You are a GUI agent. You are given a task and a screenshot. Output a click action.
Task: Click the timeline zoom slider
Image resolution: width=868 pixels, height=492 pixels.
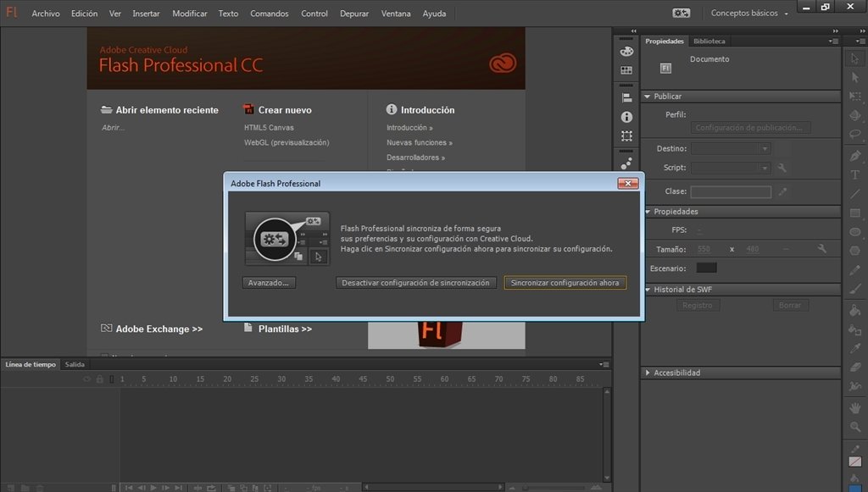coord(554,488)
